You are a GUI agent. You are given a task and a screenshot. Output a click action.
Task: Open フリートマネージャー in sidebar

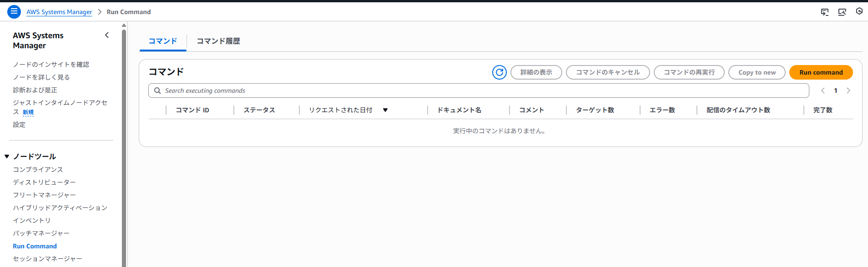click(x=44, y=195)
